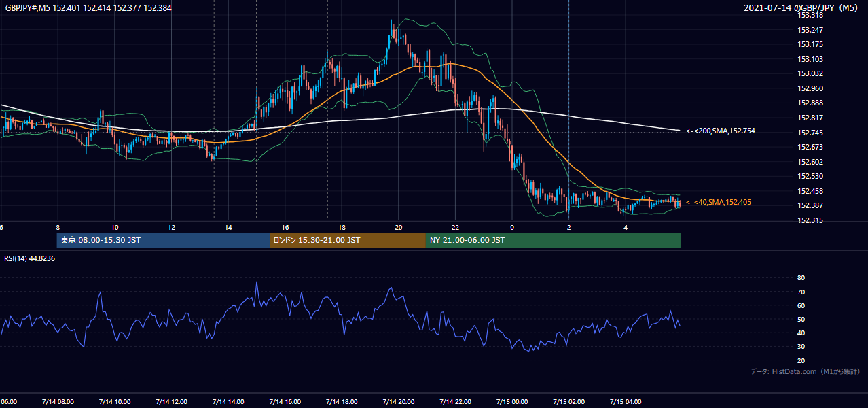Image resolution: width=868 pixels, height=408 pixels.
Task: Click price axis value 153.103
Action: click(x=810, y=59)
